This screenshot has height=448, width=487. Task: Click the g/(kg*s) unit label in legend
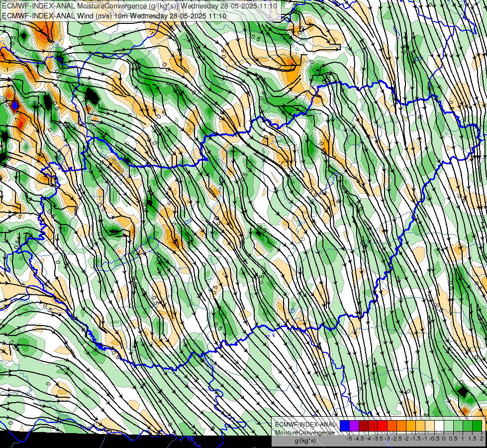click(305, 441)
